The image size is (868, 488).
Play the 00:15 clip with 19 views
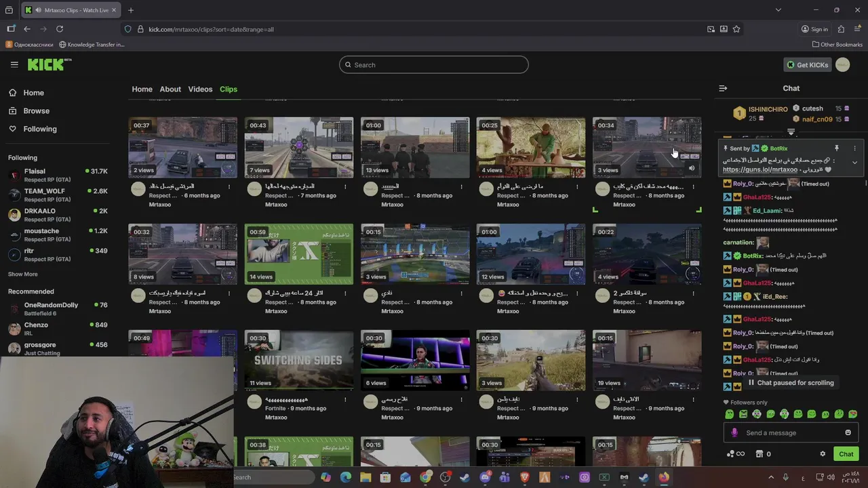tap(647, 361)
